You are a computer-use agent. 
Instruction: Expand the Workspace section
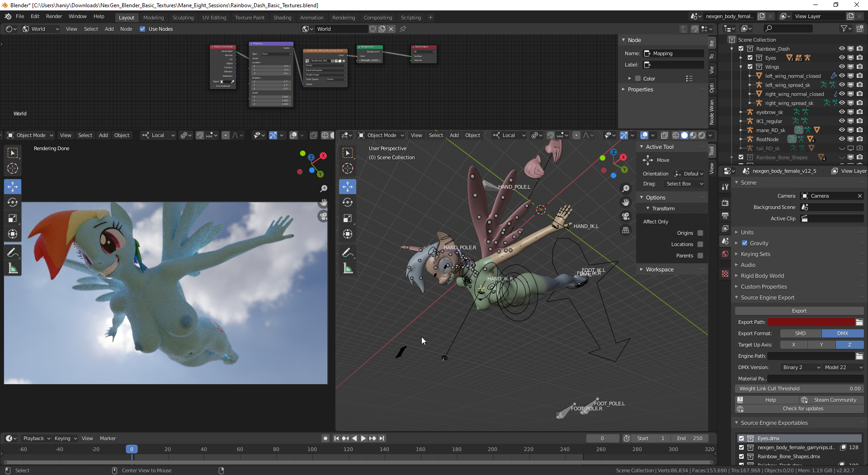pos(660,270)
